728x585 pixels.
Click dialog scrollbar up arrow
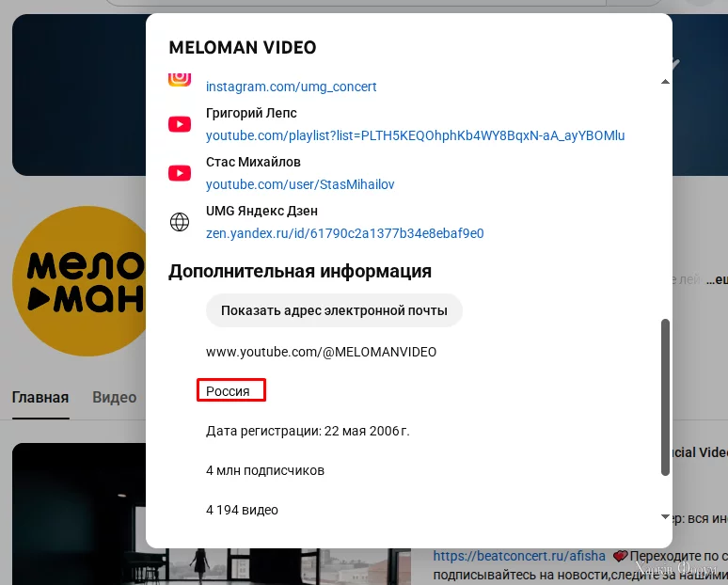tap(665, 82)
